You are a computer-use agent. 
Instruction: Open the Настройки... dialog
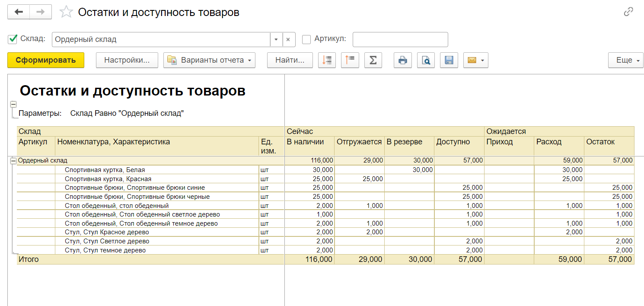(127, 61)
